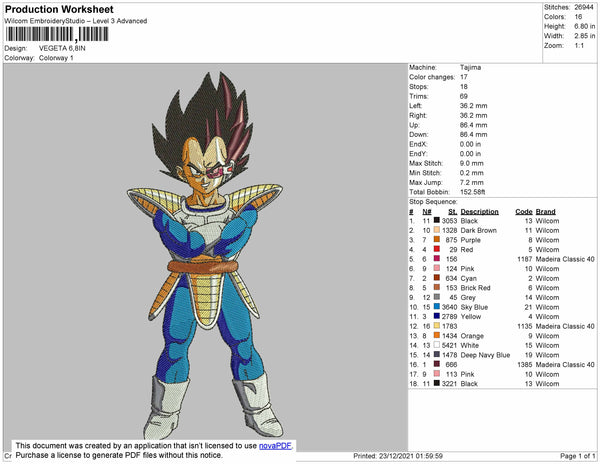
Task: Select the Height value 6.80 in
Action: pyautogui.click(x=584, y=26)
